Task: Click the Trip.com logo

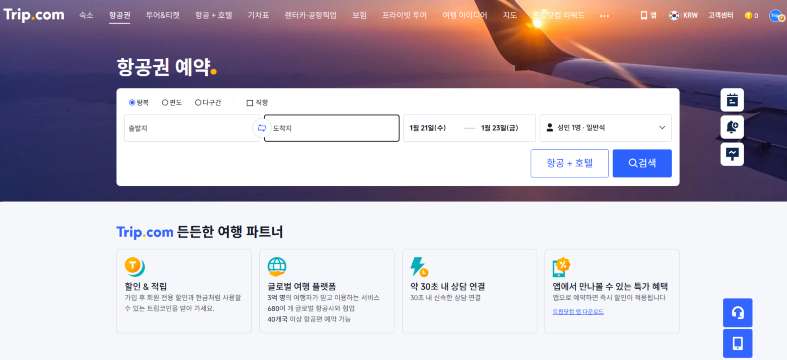Action: (x=34, y=15)
